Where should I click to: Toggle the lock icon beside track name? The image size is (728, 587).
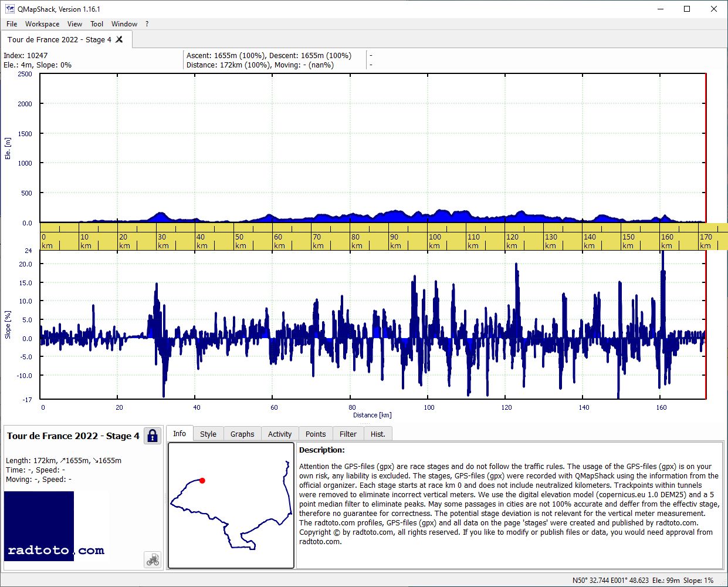click(x=153, y=436)
